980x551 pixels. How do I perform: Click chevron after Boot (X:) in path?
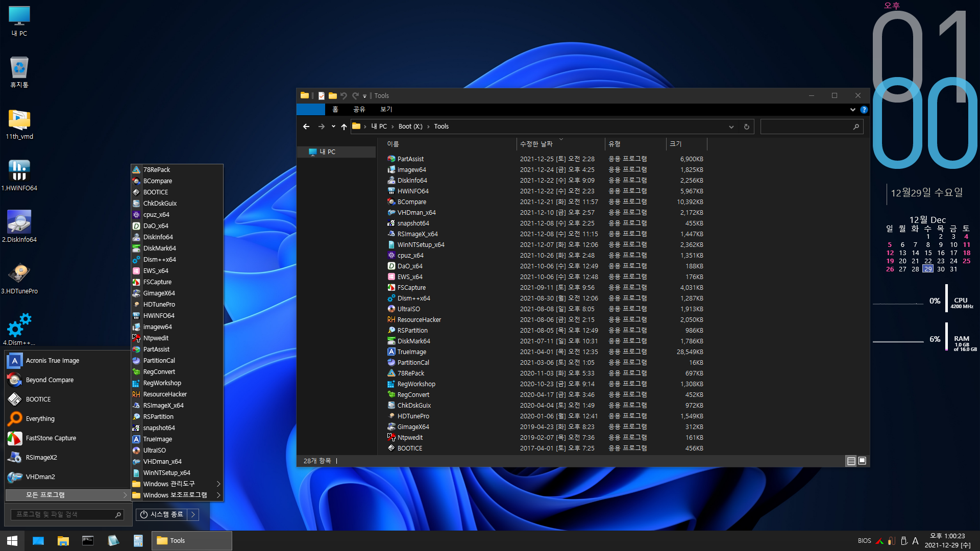point(428,127)
